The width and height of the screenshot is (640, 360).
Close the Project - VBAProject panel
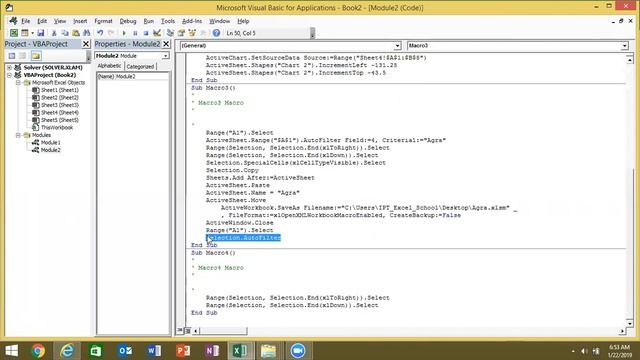[x=86, y=44]
